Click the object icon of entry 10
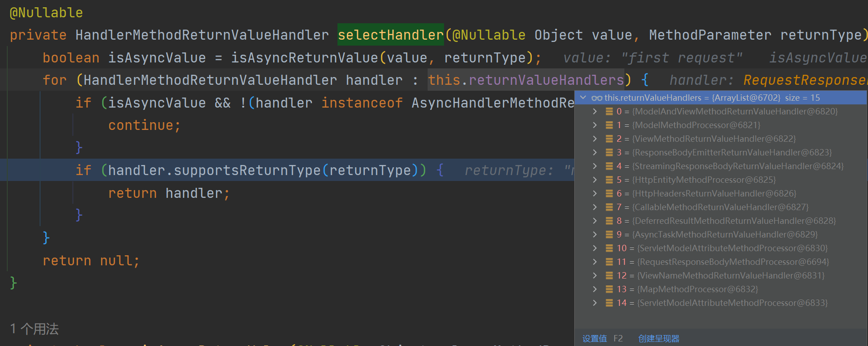 tap(609, 248)
